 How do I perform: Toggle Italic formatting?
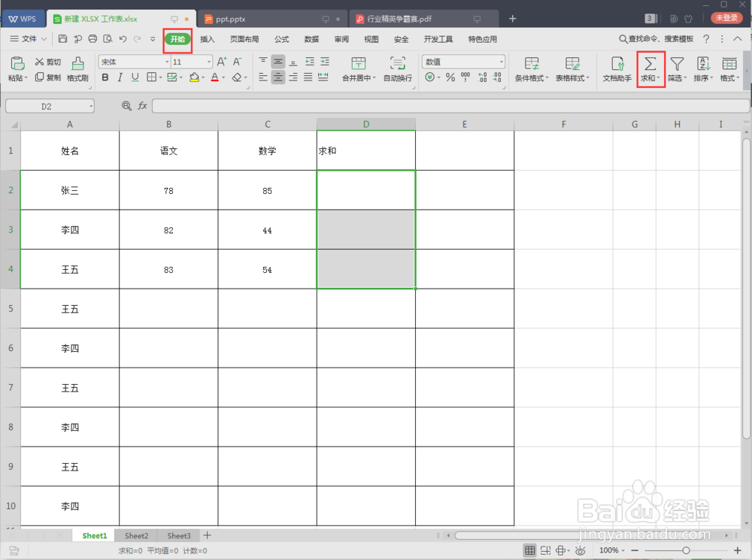coord(120,77)
